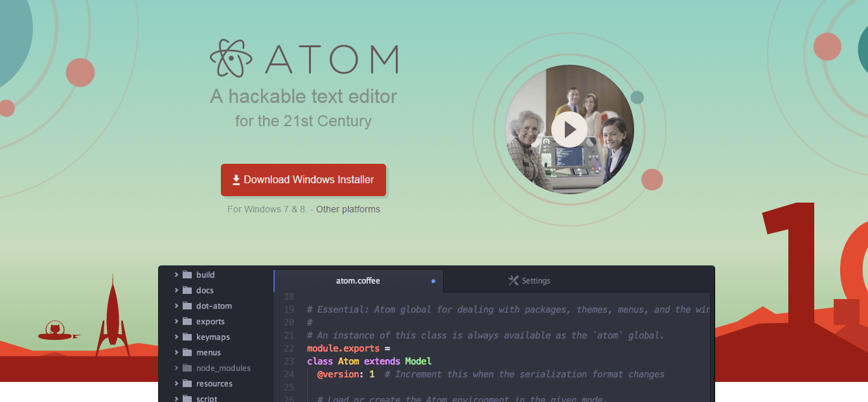Screen dimensions: 868x402
Task: Expand the menus folder chevron
Action: point(176,352)
